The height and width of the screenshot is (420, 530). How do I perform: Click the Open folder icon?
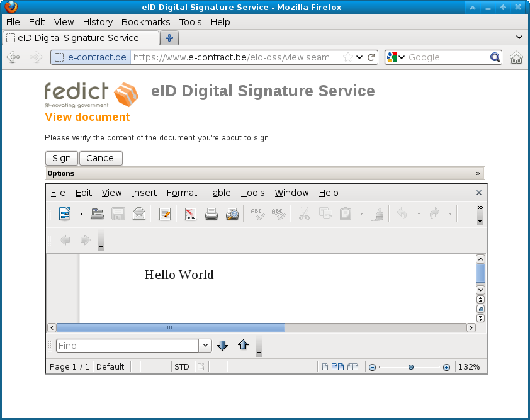[x=98, y=214]
